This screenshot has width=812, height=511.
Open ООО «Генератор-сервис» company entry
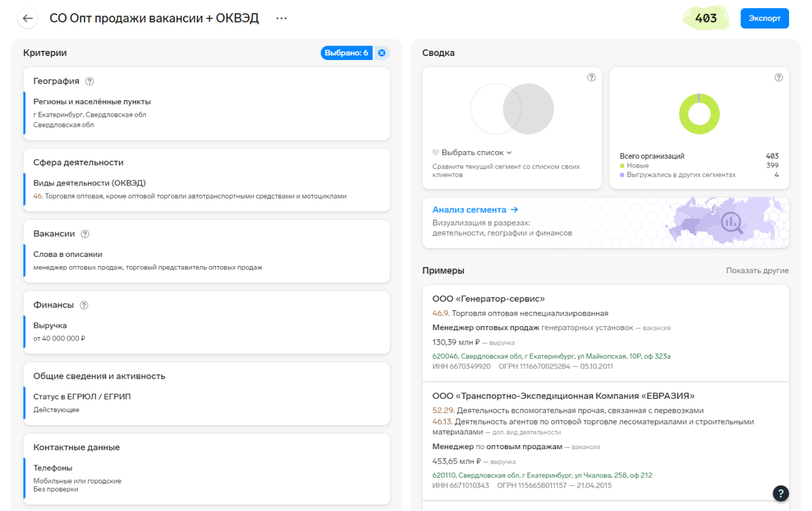(488, 299)
